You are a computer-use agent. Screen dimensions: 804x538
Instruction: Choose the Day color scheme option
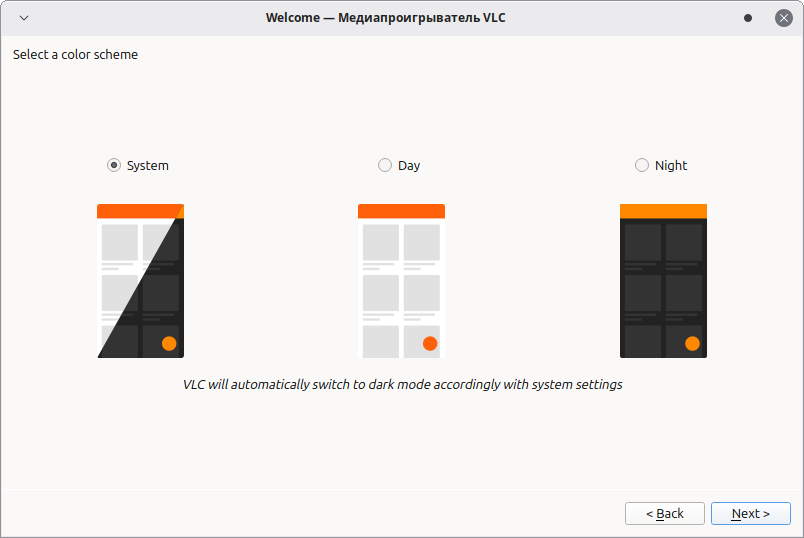(x=385, y=165)
